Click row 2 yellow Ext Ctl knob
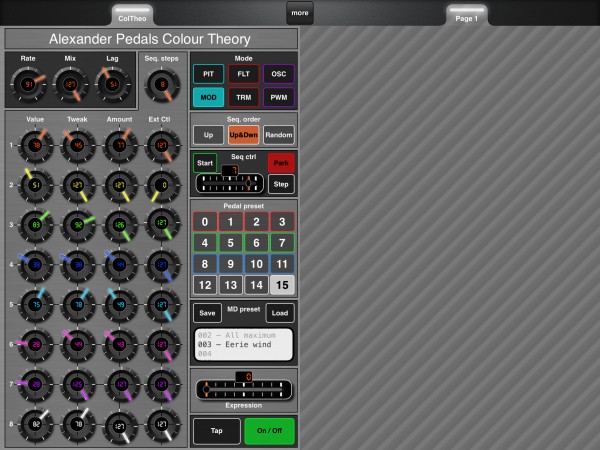600x450 pixels. click(x=162, y=185)
